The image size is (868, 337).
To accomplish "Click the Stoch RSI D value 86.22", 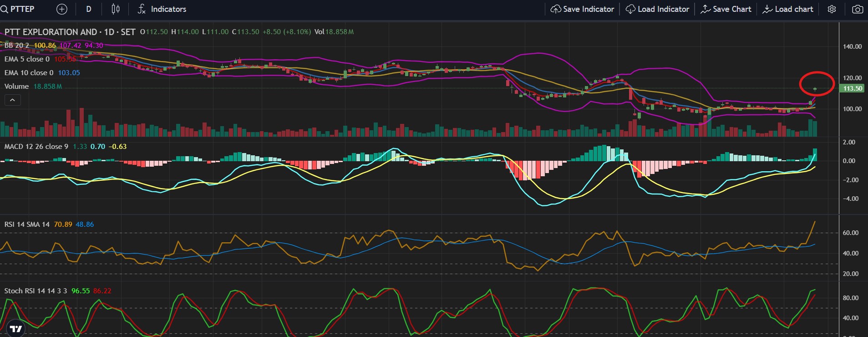I will coord(102,291).
